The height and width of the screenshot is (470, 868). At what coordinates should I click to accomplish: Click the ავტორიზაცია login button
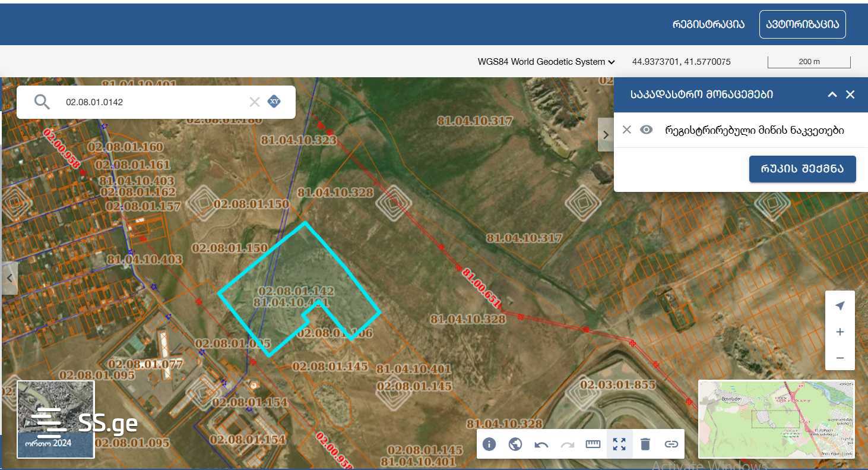[x=802, y=24]
